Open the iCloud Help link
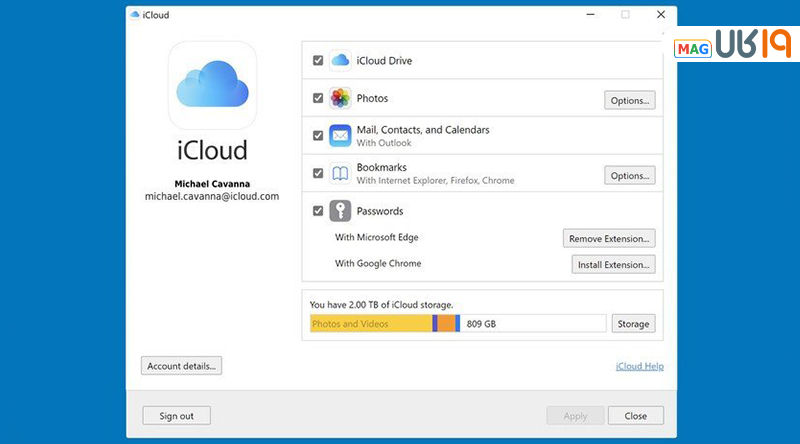This screenshot has width=800, height=444. (639, 367)
